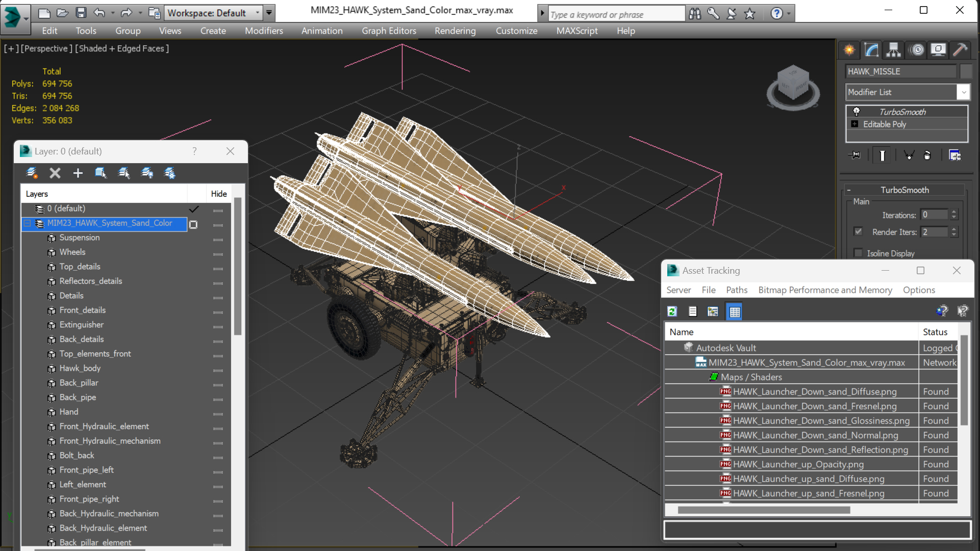The image size is (980, 551).
Task: Open the Modifier List dropdown
Action: (x=963, y=92)
